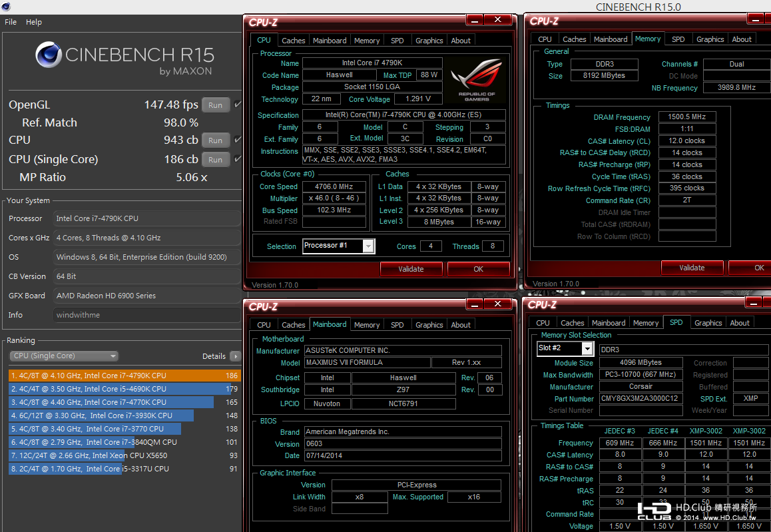771x532 pixels.
Task: Close the top-left CPU-Z CPU window
Action: click(497, 20)
